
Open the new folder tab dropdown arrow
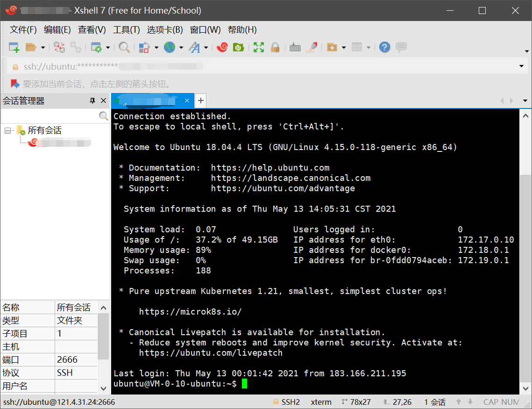344,48
